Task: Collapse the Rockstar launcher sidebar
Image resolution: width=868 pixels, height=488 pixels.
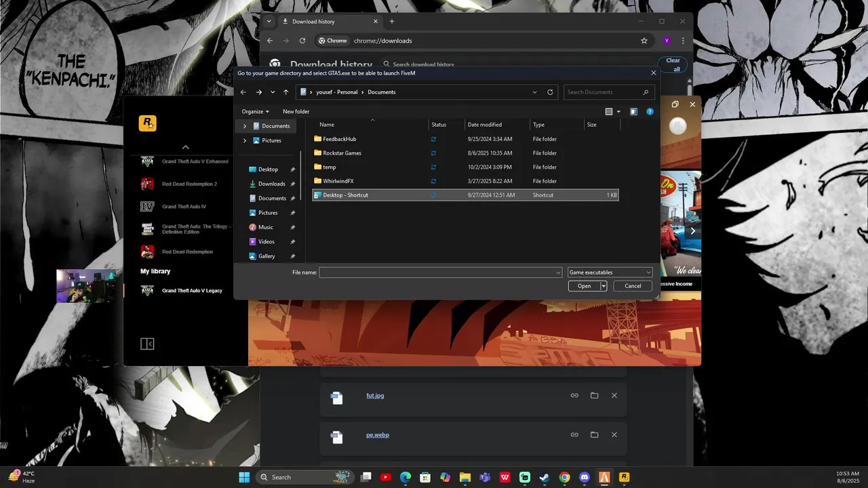Action: tap(147, 344)
